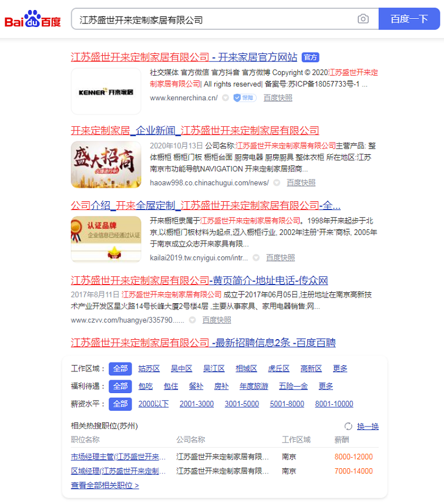
Task: Filter benefits by 包吃
Action: (146, 386)
